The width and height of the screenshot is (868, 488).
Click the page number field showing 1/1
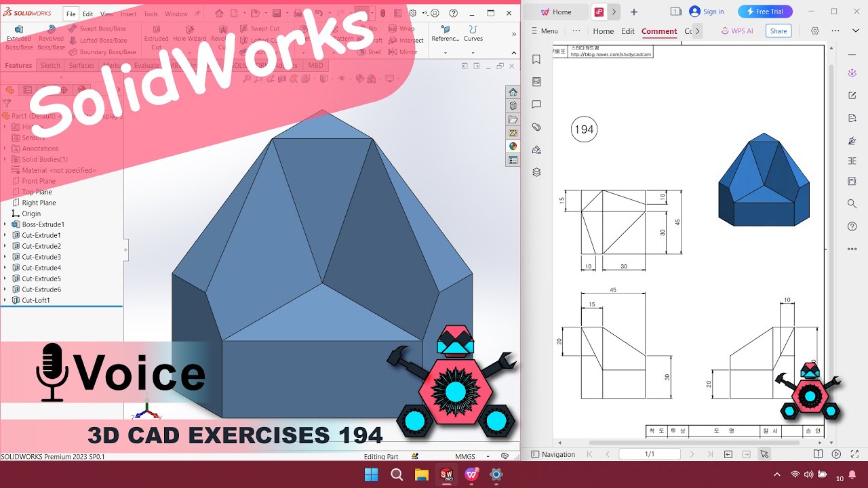[x=650, y=454]
